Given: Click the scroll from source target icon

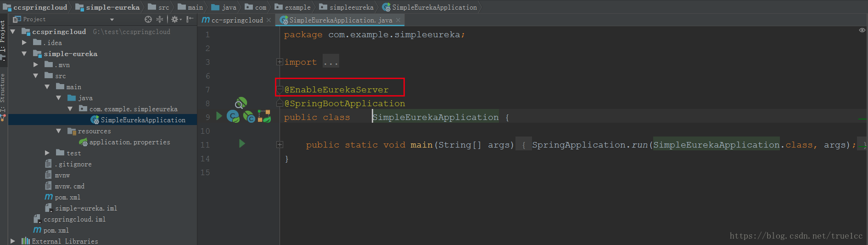Looking at the screenshot, I should tap(148, 19).
